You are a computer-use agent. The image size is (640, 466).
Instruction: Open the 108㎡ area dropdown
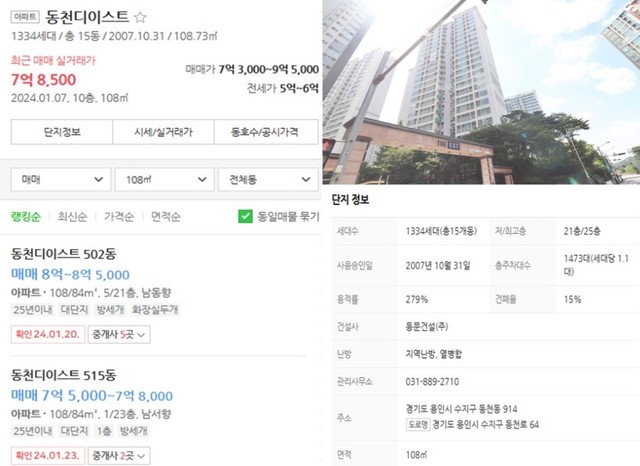pos(164,180)
